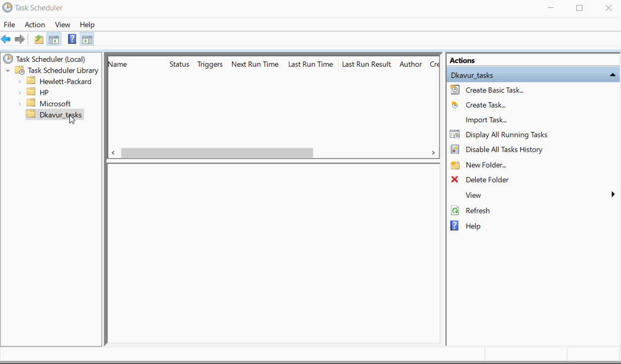621x364 pixels.
Task: Click Display All Running Tasks
Action: tap(506, 135)
